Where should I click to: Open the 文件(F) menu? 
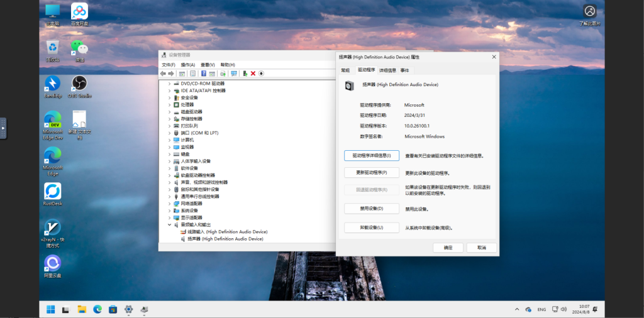[169, 65]
